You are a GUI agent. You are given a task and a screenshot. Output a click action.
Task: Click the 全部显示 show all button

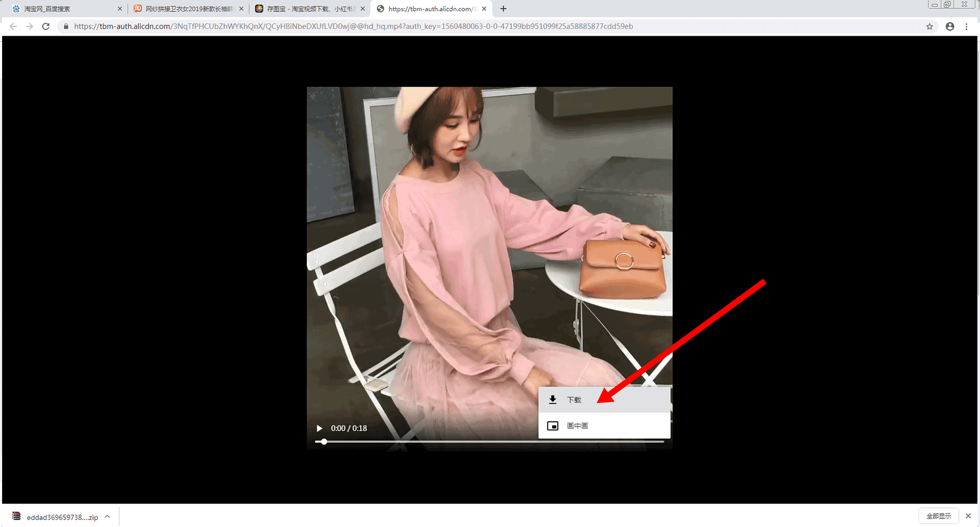(x=938, y=516)
